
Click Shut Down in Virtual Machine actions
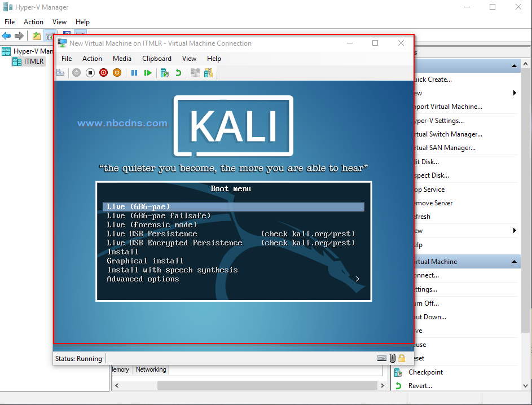(x=430, y=317)
